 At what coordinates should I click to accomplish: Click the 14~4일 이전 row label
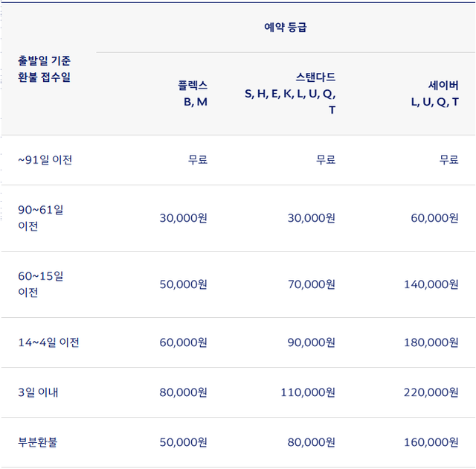point(48,342)
